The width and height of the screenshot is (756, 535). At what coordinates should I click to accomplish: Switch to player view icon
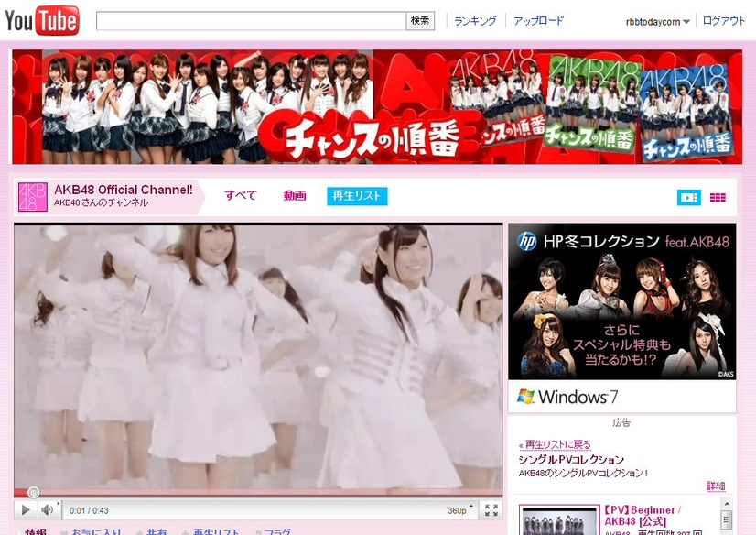point(689,197)
